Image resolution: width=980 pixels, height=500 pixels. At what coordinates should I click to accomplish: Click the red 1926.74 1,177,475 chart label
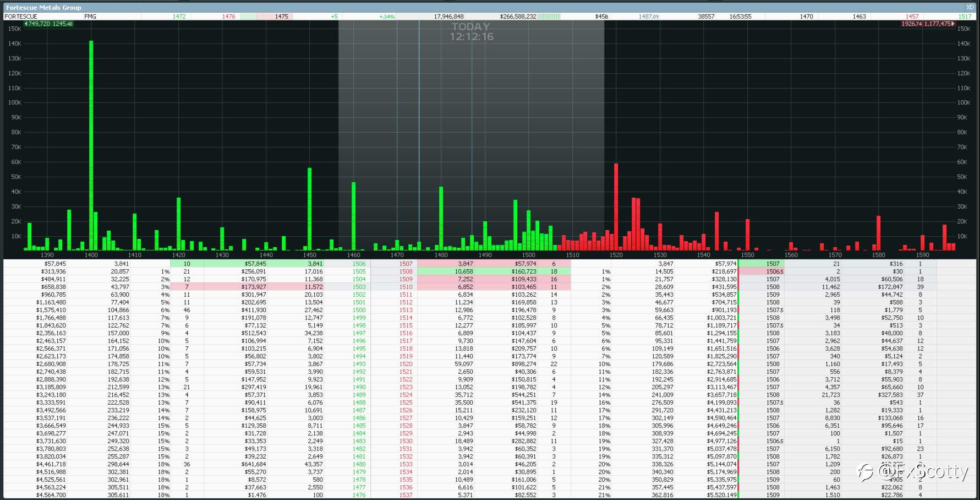pos(928,24)
